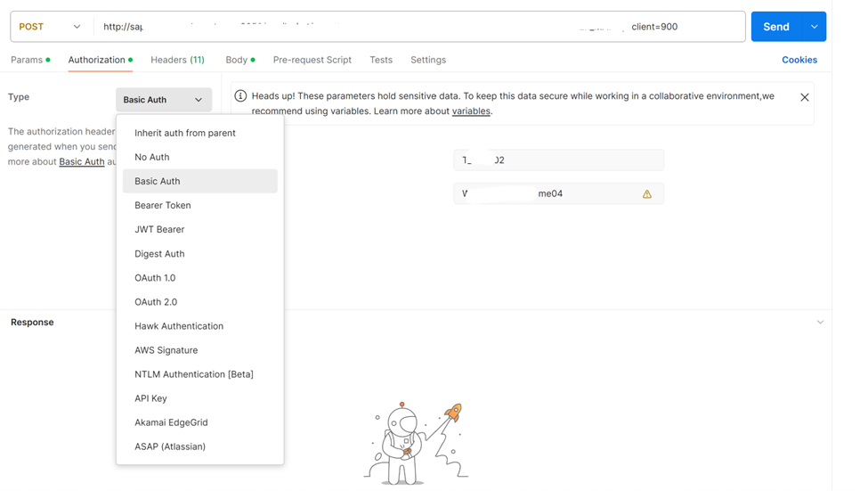The height and width of the screenshot is (491, 868).
Task: Send the POST request
Action: (x=776, y=27)
